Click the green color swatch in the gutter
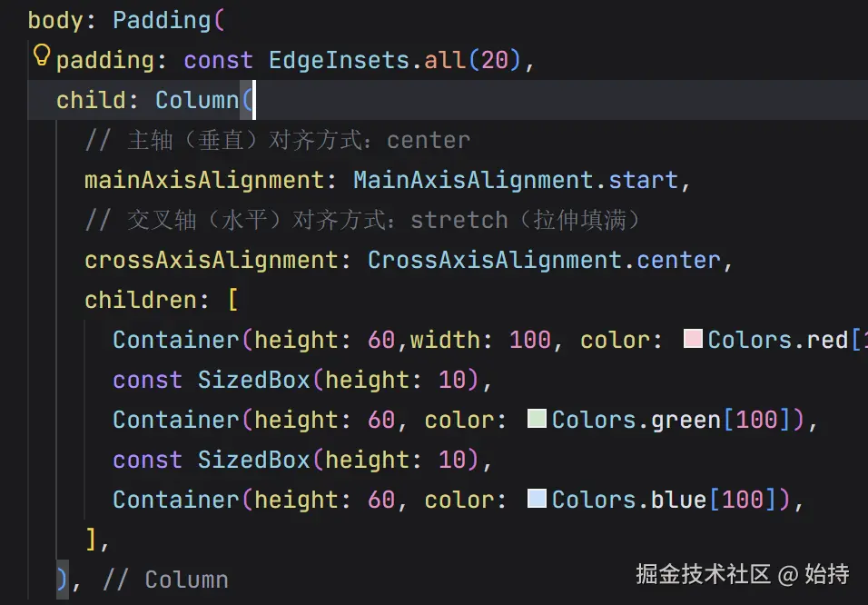 [537, 420]
